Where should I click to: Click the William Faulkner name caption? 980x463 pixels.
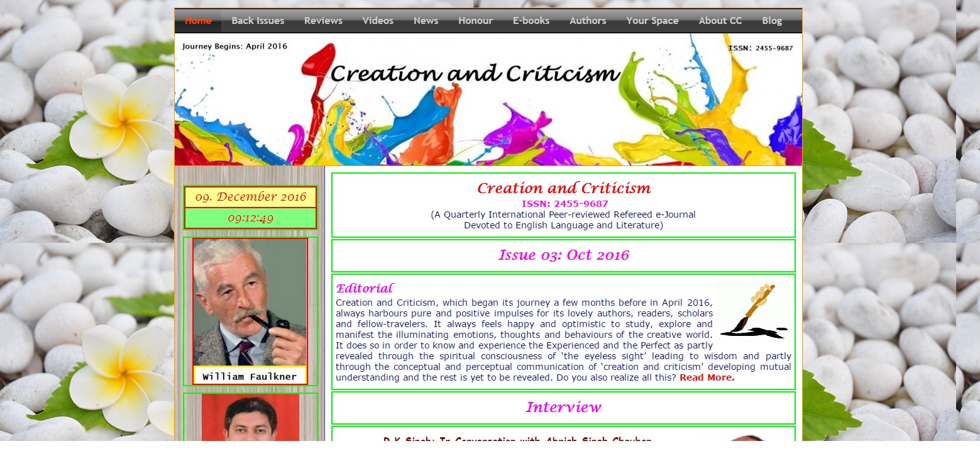click(250, 376)
